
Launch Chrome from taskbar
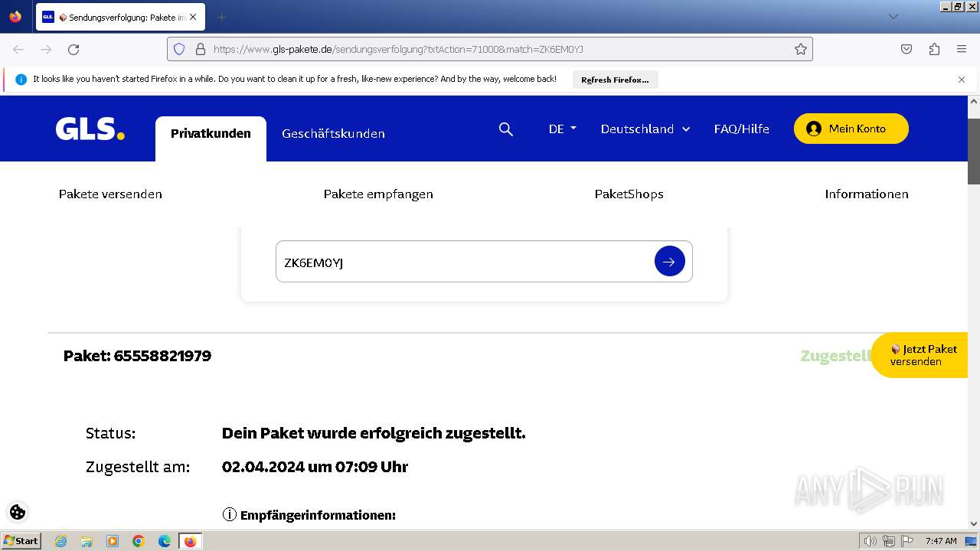click(x=139, y=541)
